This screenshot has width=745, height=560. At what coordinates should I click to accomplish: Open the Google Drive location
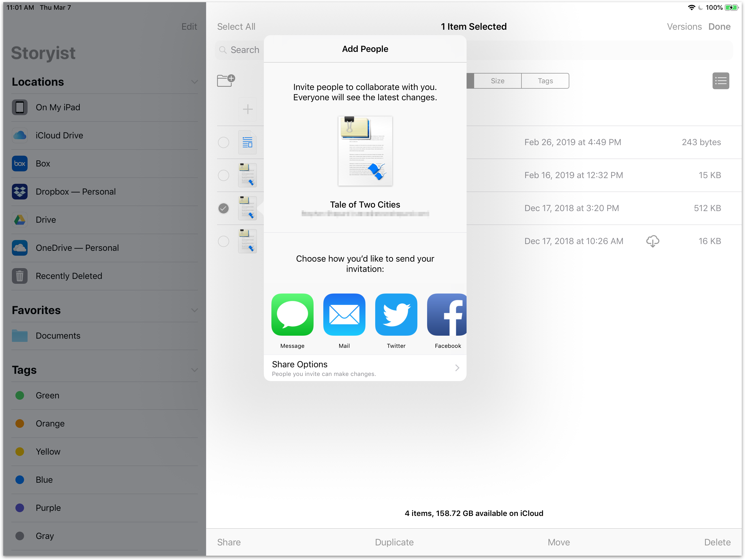pos(104,220)
